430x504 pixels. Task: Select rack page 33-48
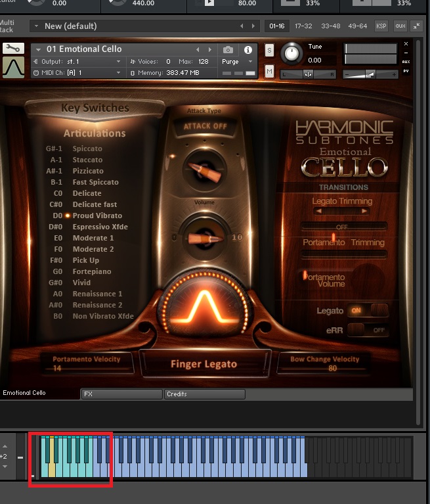(330, 26)
